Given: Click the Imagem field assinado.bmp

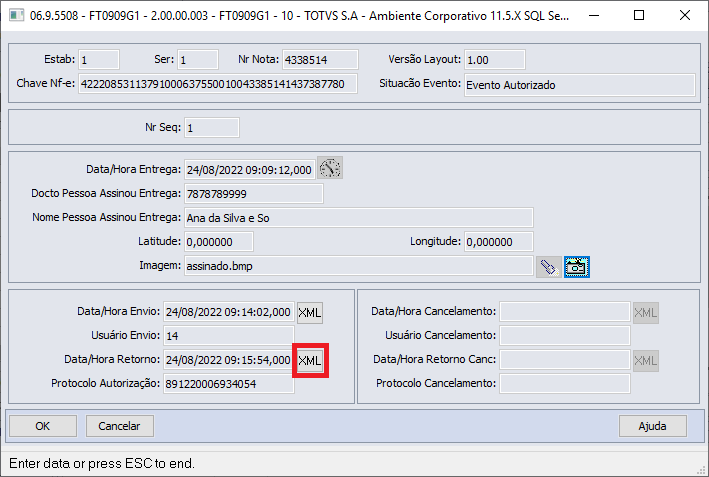Looking at the screenshot, I should coord(359,265).
